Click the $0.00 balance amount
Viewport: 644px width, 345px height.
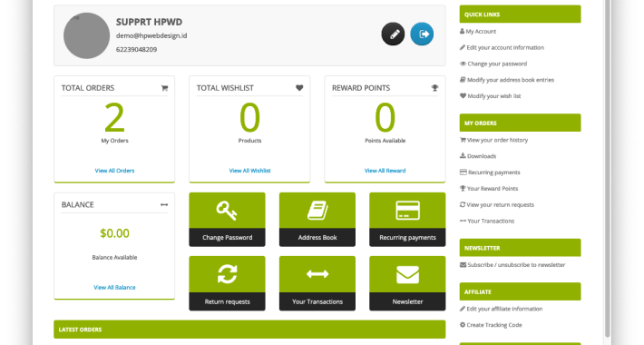pos(114,233)
